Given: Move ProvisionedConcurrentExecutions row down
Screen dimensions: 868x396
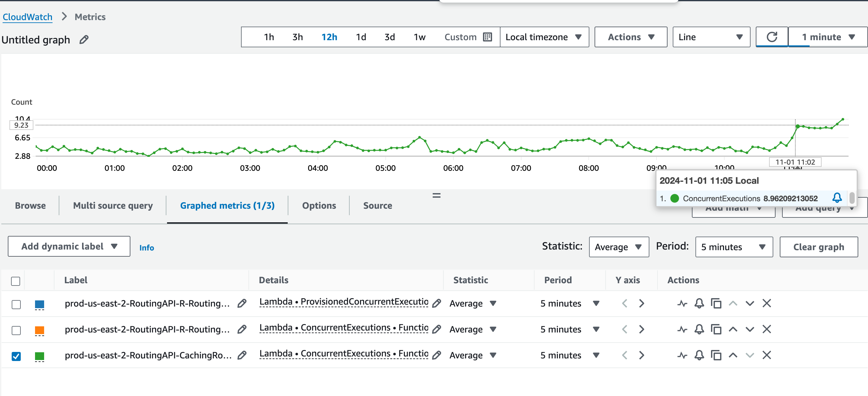Looking at the screenshot, I should coord(750,303).
